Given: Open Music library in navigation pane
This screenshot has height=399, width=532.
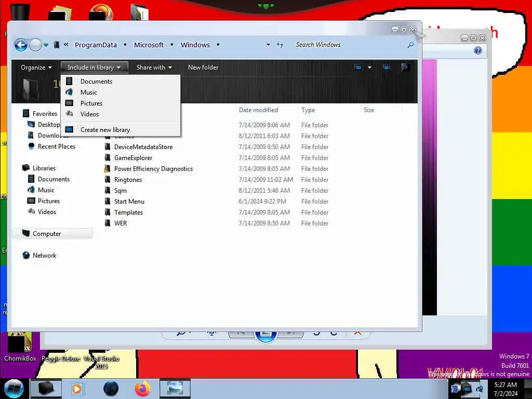Looking at the screenshot, I should coord(41,190).
